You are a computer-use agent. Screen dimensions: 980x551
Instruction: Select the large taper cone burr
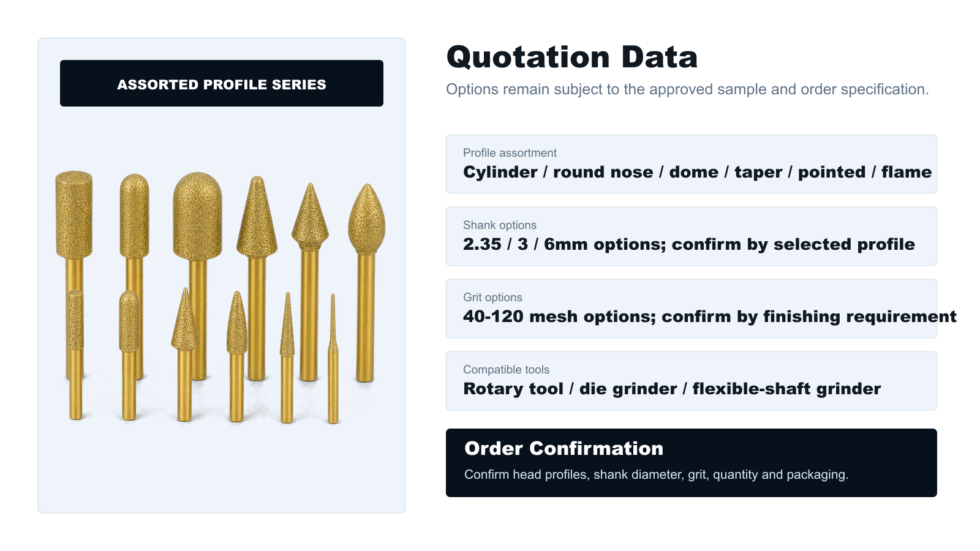[x=257, y=217]
